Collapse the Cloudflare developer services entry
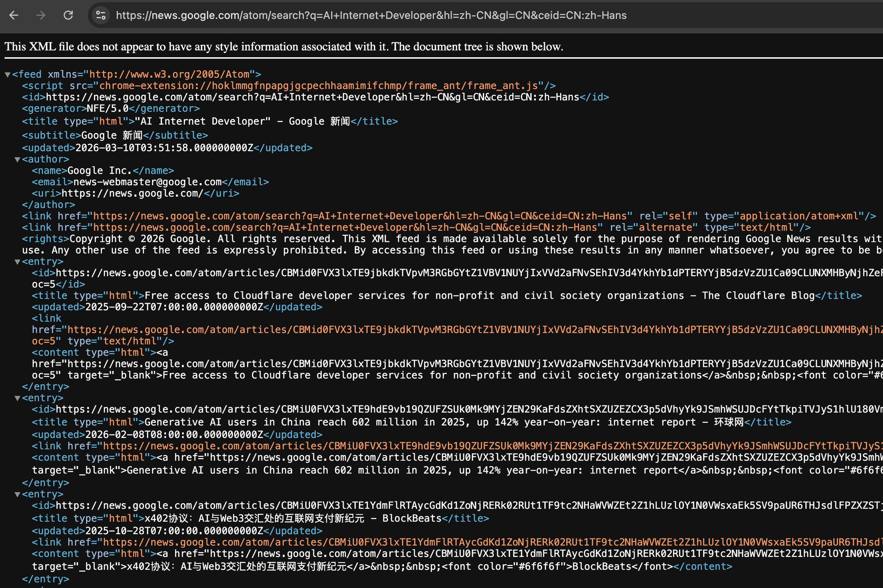 pos(17,262)
